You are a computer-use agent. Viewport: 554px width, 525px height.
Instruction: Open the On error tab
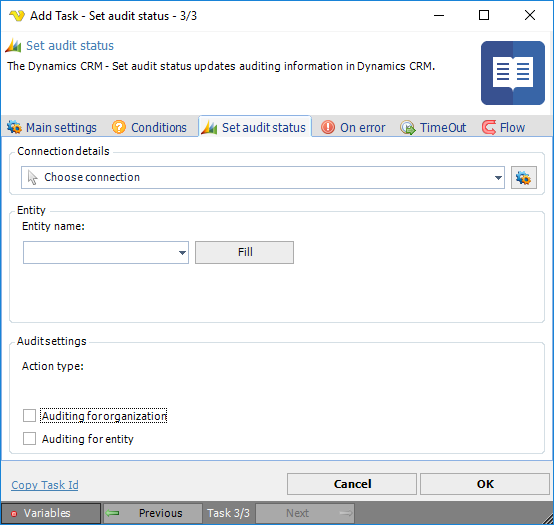coord(353,127)
